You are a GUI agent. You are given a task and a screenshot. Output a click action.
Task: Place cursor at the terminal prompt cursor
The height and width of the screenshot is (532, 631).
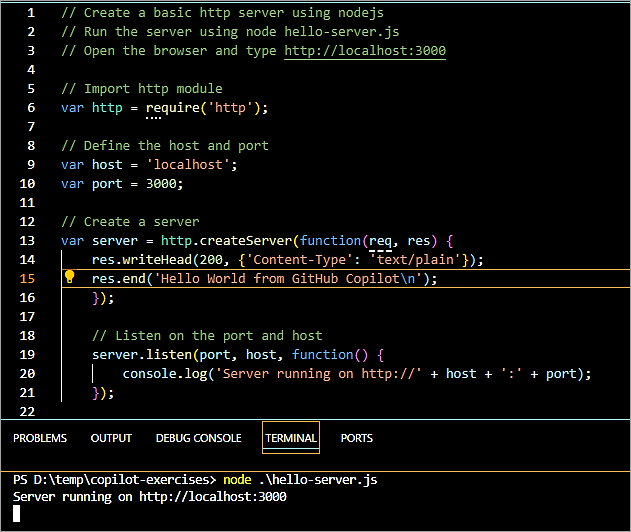pos(17,514)
